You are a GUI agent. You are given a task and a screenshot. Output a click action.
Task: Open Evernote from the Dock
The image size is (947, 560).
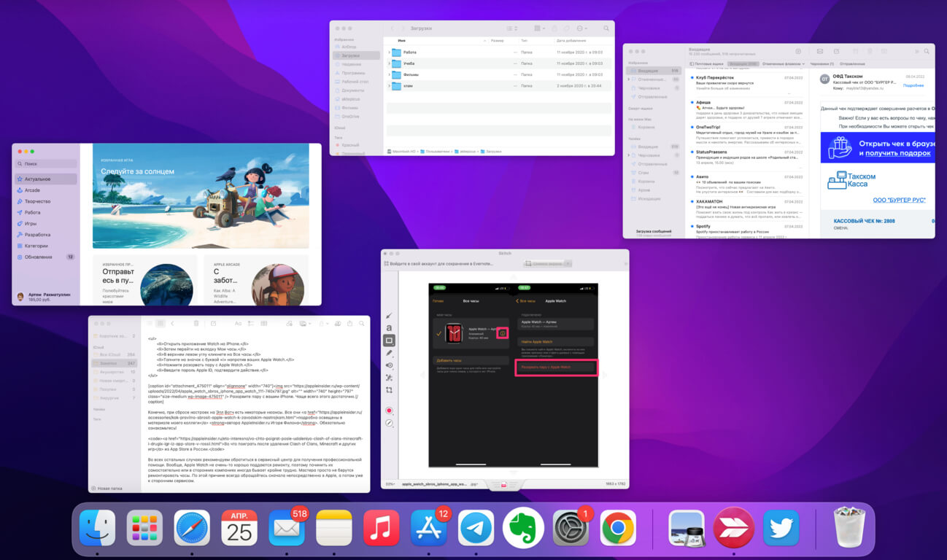click(x=523, y=528)
